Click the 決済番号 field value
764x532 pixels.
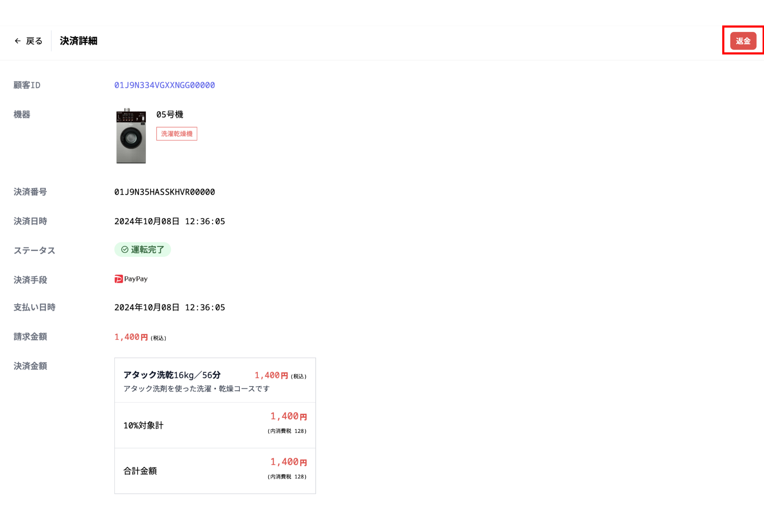click(164, 192)
